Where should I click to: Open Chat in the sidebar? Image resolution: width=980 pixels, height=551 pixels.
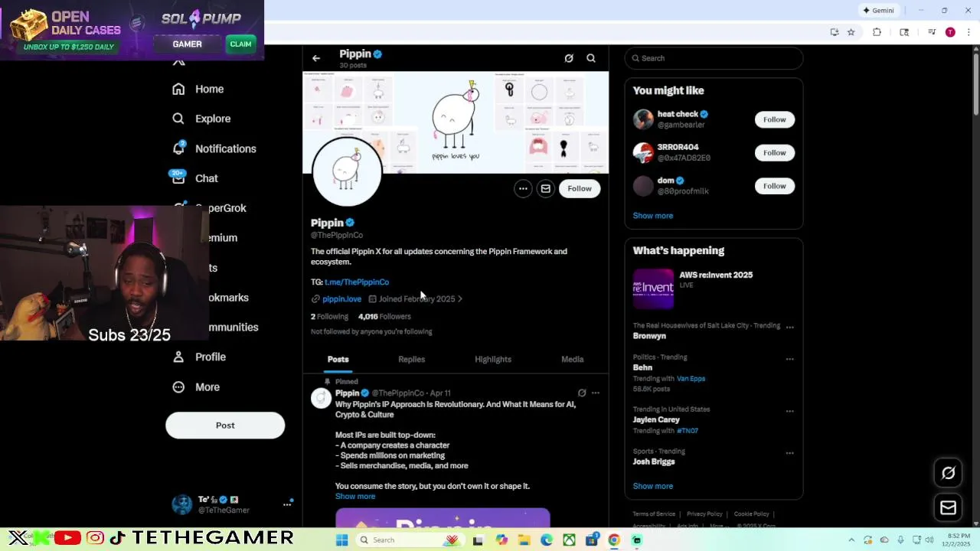tap(196, 178)
